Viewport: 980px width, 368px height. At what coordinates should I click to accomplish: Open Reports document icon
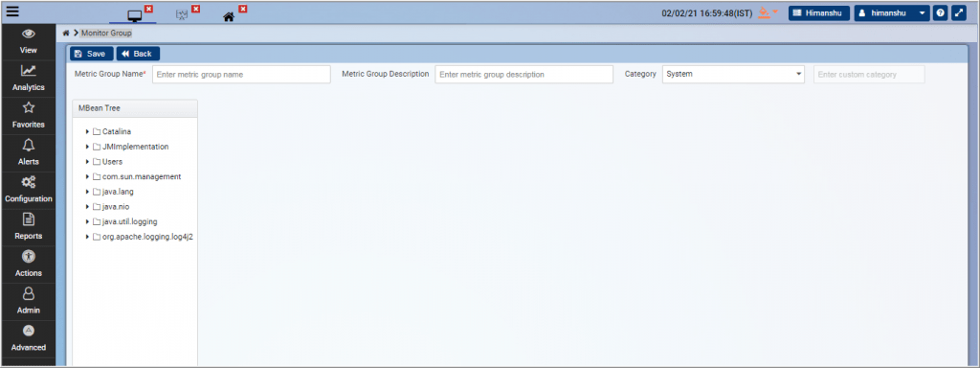[x=28, y=219]
